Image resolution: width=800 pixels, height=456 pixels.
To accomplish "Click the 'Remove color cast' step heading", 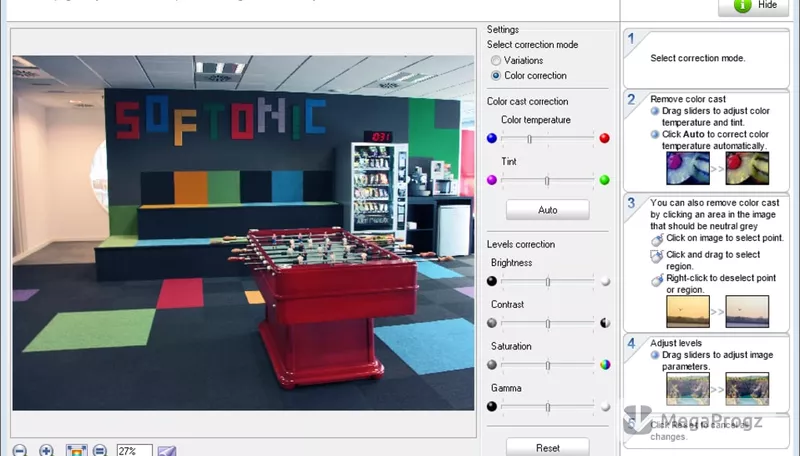I will (688, 99).
